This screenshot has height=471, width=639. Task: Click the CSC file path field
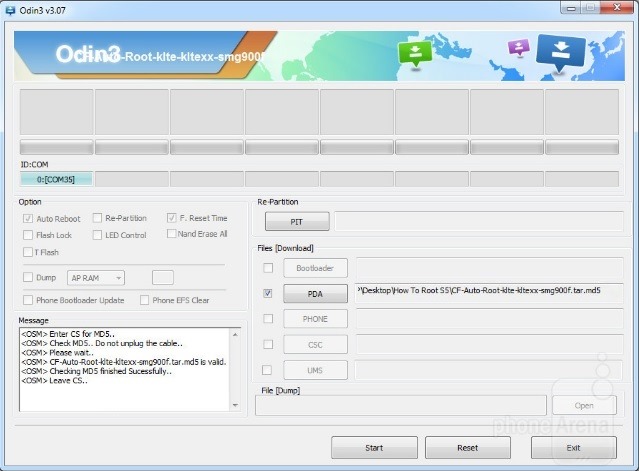(x=489, y=345)
